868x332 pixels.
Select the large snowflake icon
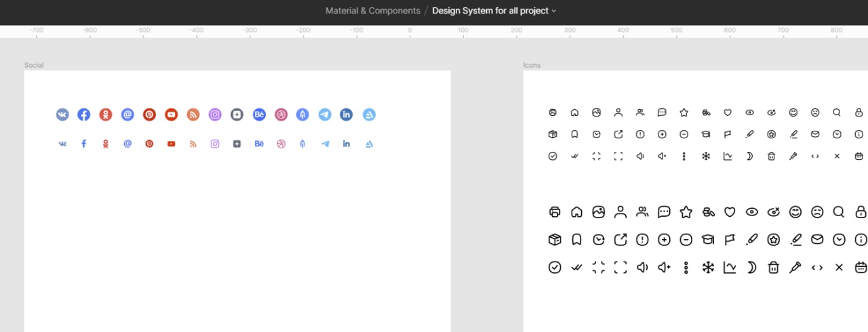[708, 268]
